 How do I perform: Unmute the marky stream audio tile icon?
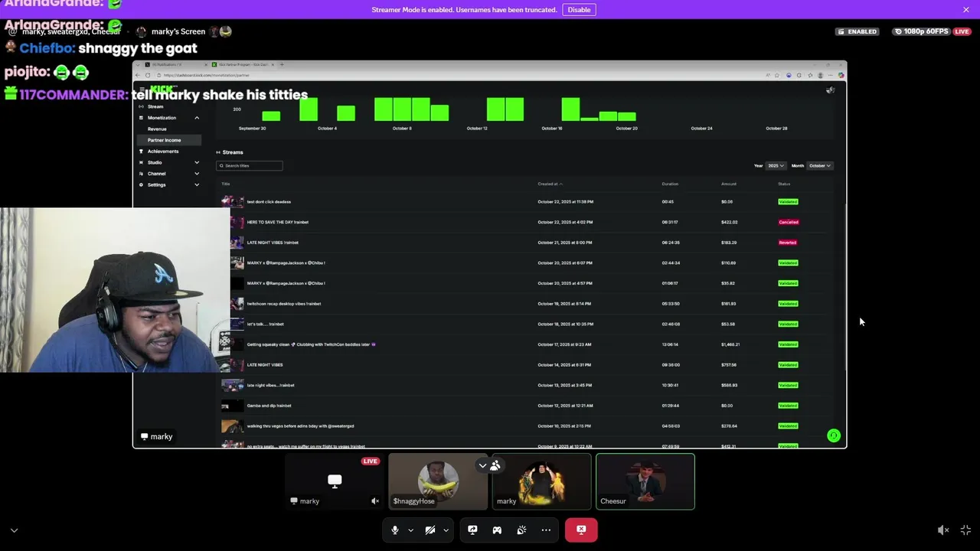[375, 501]
